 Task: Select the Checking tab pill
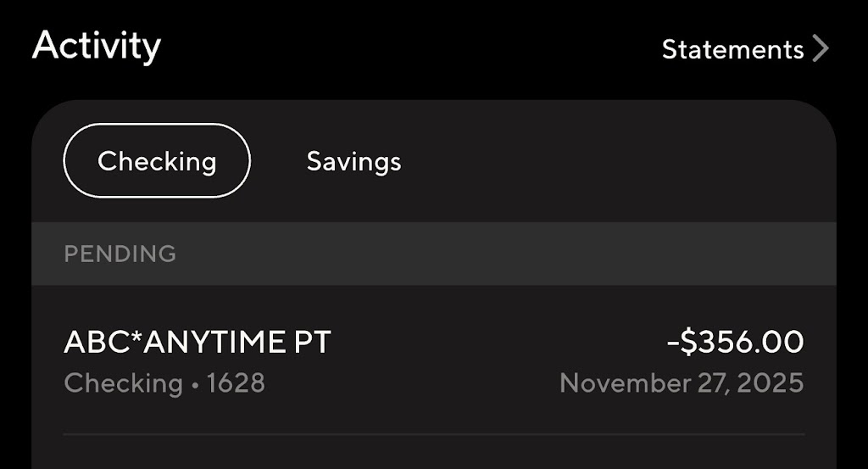[157, 161]
